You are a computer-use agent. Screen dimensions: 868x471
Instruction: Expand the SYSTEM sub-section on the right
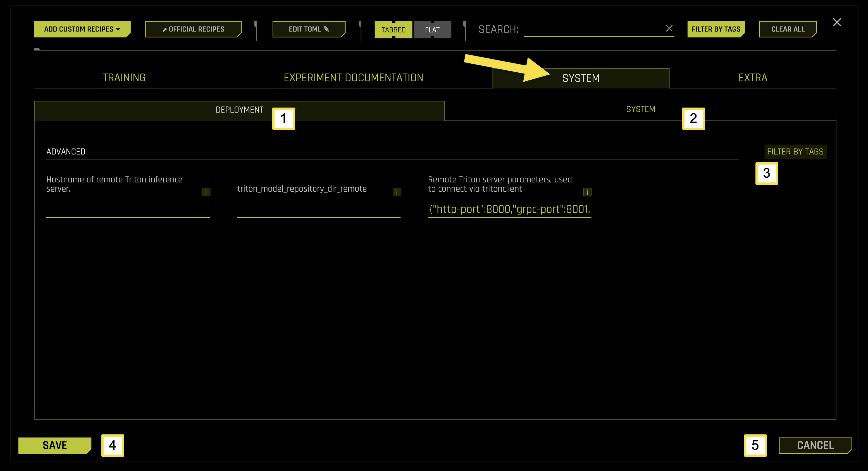[640, 109]
